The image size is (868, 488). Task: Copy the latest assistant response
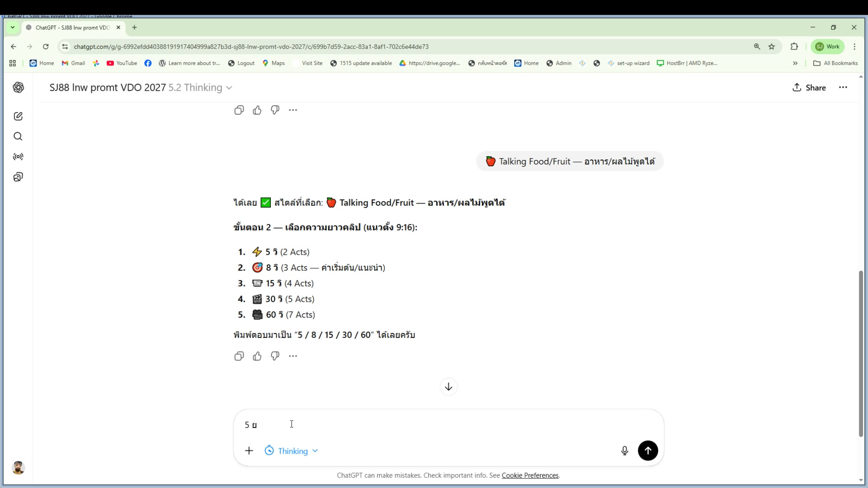point(239,356)
